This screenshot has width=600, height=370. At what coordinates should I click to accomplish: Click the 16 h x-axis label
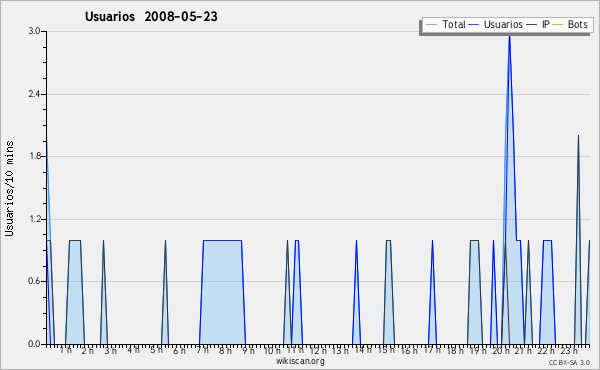pos(409,351)
